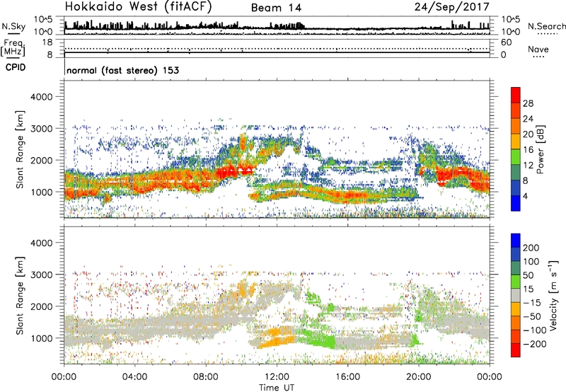Click the date '24/Sep/2017'

(452, 7)
